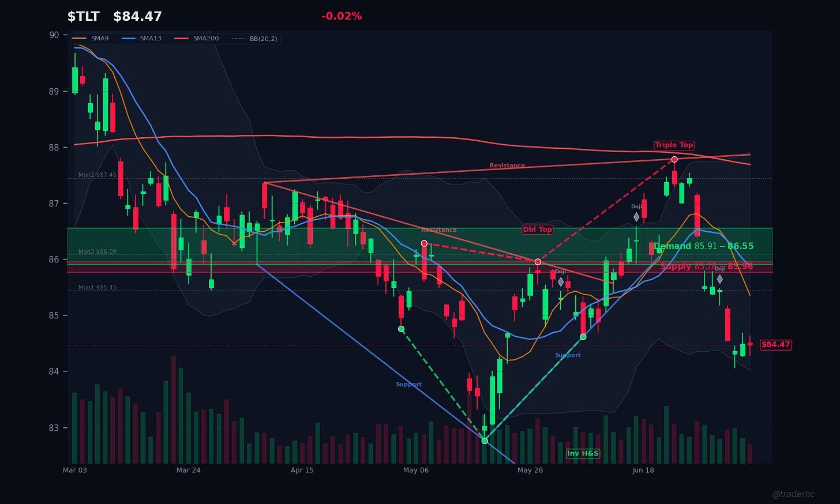Click the green marker at the Inv H&S low

(485, 441)
